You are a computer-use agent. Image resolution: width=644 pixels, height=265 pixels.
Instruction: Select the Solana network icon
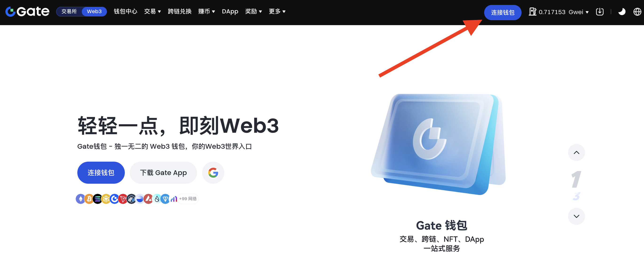(x=98, y=199)
